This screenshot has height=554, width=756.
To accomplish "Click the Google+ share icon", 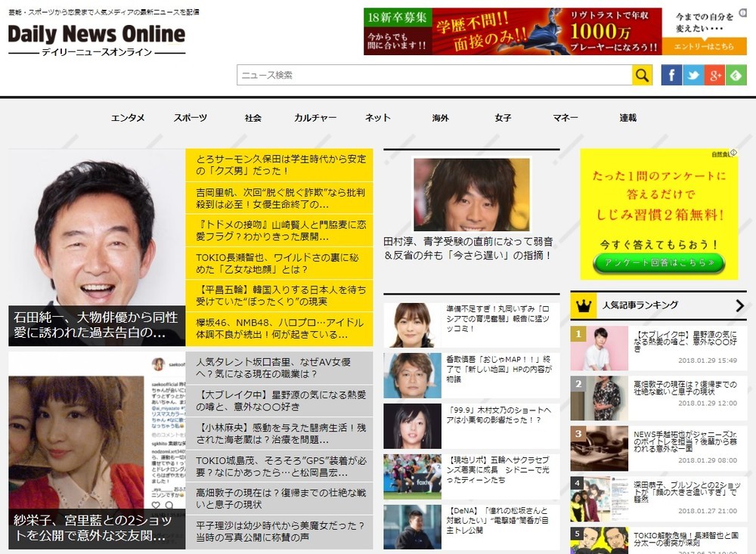I will click(714, 74).
